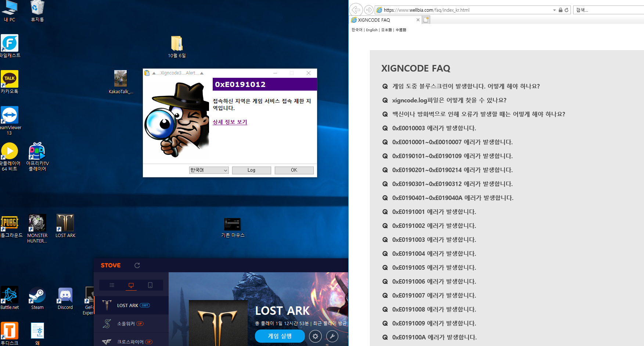Close the Xigncode3 Alert window

tap(309, 73)
